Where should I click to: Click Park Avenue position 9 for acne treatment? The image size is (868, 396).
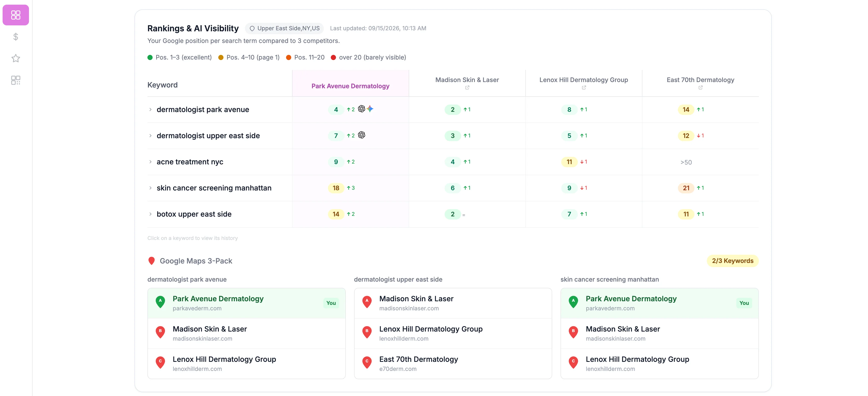pyautogui.click(x=336, y=162)
